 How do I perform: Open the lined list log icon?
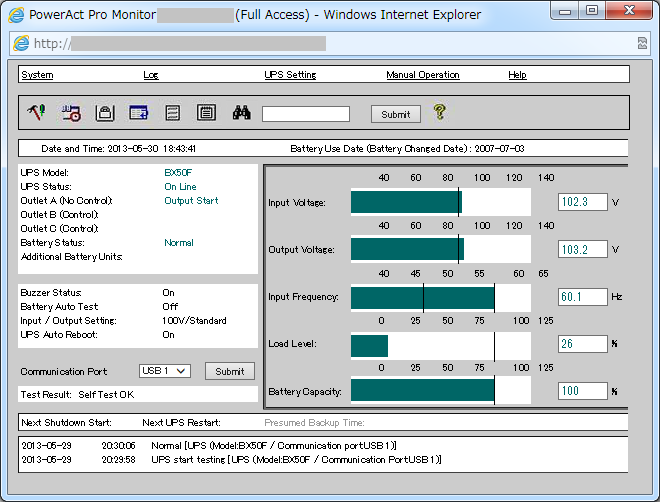[x=173, y=113]
